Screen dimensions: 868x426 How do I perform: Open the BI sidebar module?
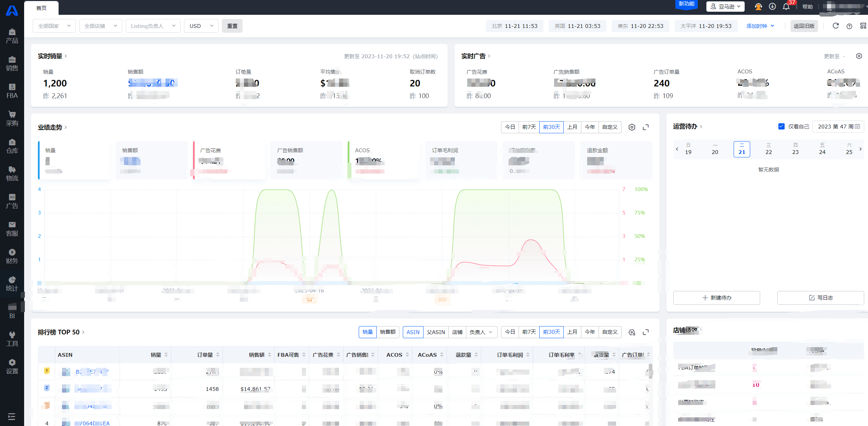pyautogui.click(x=12, y=312)
